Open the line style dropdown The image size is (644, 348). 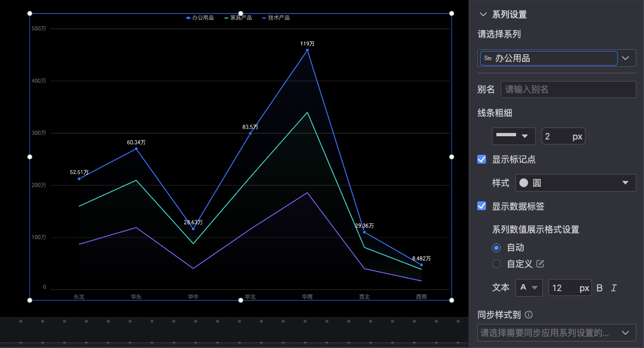pos(513,136)
